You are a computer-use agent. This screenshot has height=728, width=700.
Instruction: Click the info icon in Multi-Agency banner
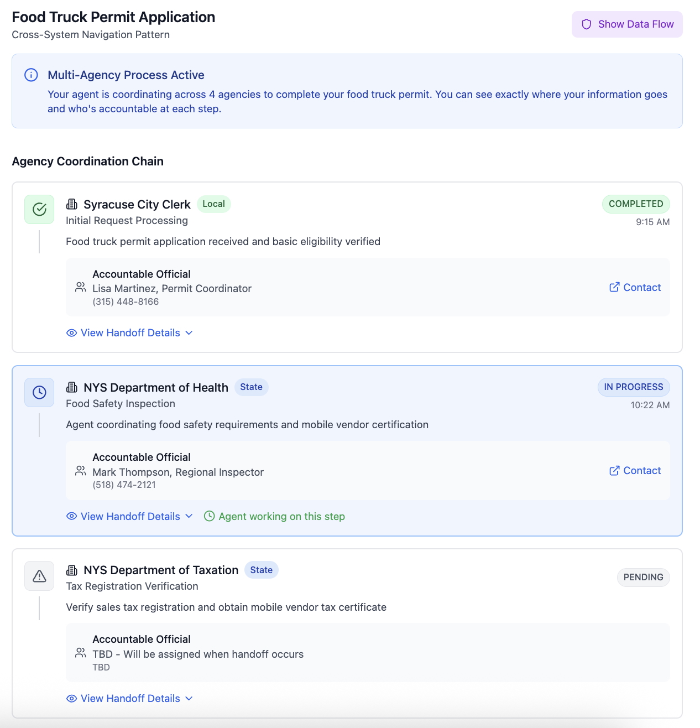(x=31, y=75)
